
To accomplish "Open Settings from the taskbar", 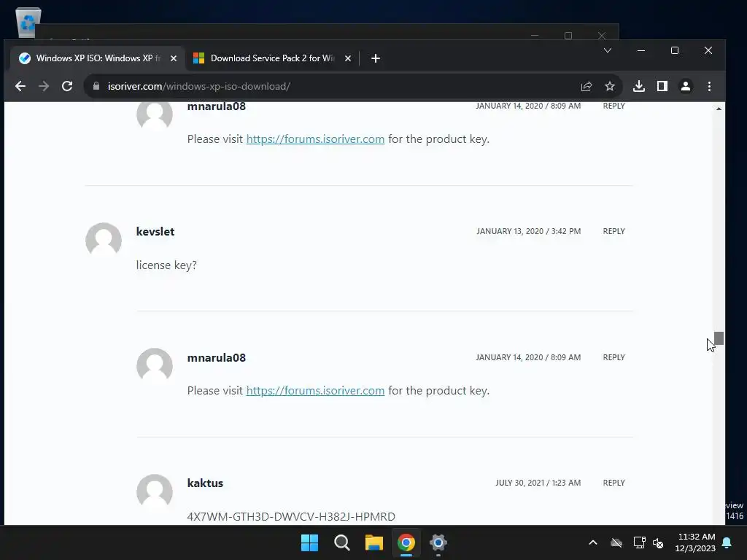I will coord(438,542).
